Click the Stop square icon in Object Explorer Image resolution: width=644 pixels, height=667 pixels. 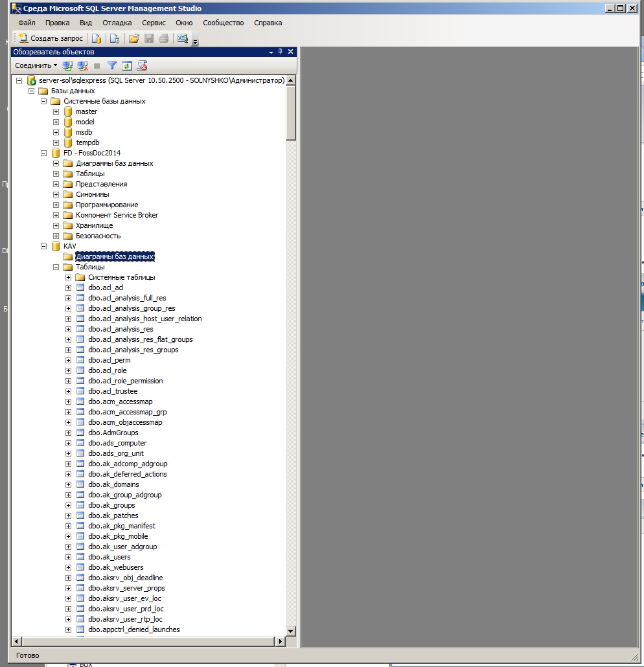click(97, 66)
